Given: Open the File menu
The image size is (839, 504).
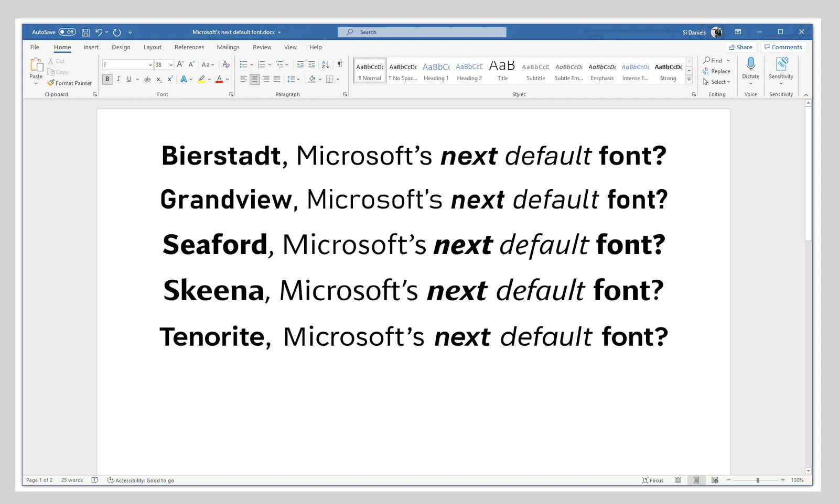Looking at the screenshot, I should click(x=35, y=47).
